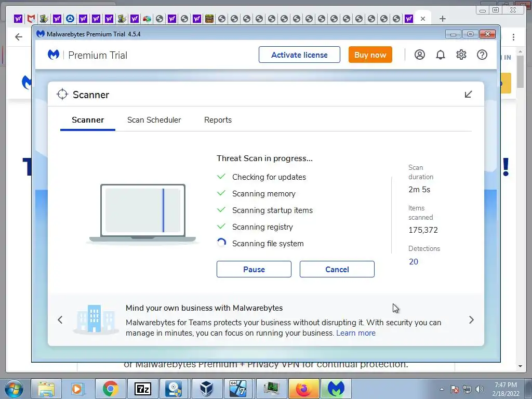Pause the threat scan
This screenshot has width=532, height=399.
pyautogui.click(x=254, y=269)
